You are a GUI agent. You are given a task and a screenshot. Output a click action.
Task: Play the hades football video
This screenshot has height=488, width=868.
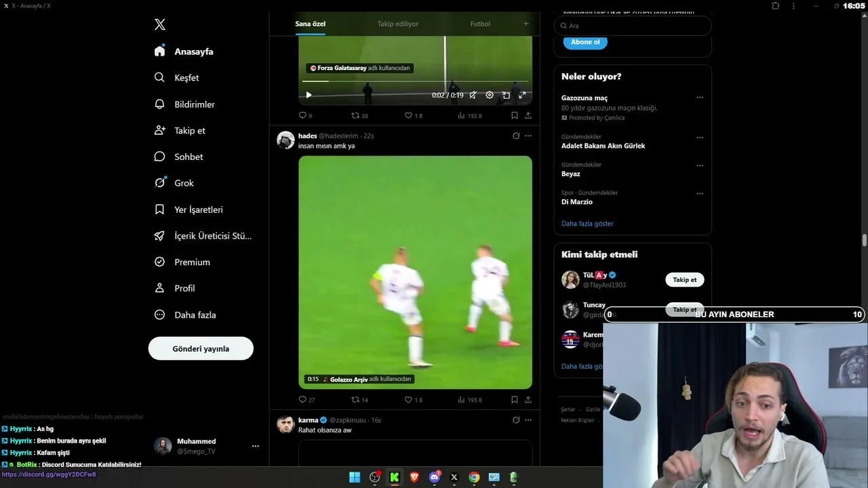pos(415,272)
